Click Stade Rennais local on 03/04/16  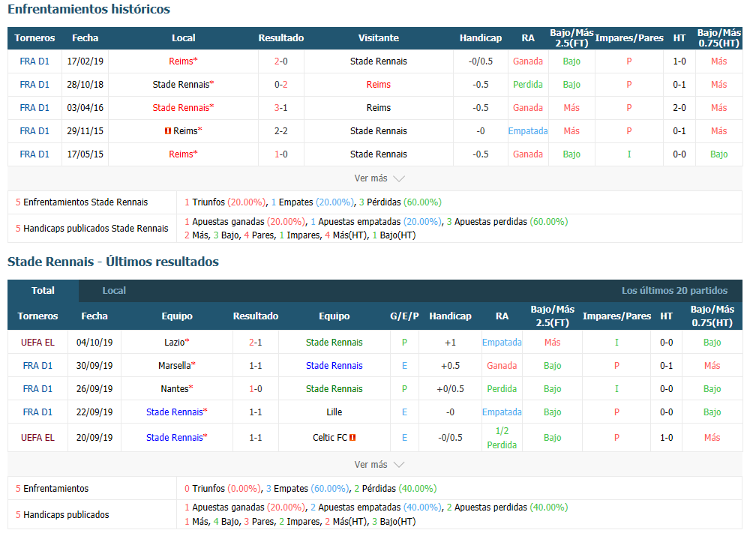point(181,108)
